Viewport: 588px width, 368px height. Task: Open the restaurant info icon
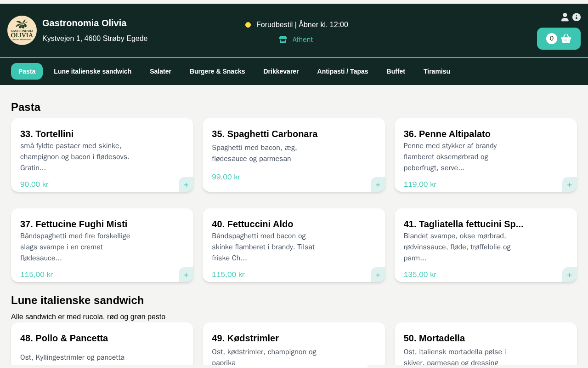tap(577, 17)
